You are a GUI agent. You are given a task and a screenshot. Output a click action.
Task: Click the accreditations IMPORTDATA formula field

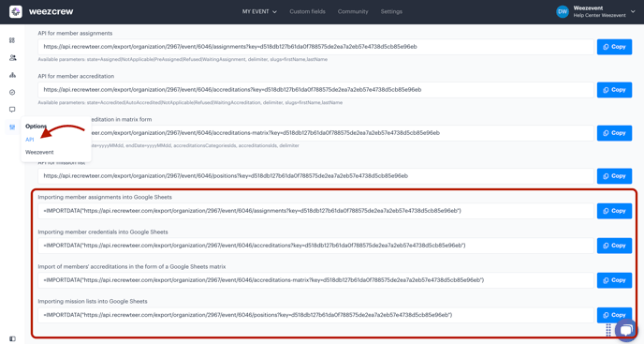point(315,246)
